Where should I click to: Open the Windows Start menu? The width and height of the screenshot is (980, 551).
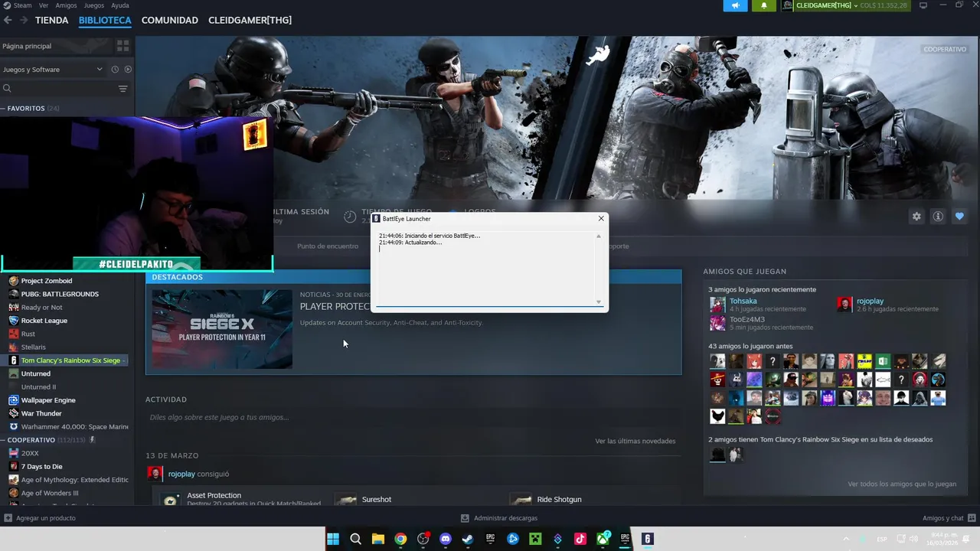click(x=333, y=539)
